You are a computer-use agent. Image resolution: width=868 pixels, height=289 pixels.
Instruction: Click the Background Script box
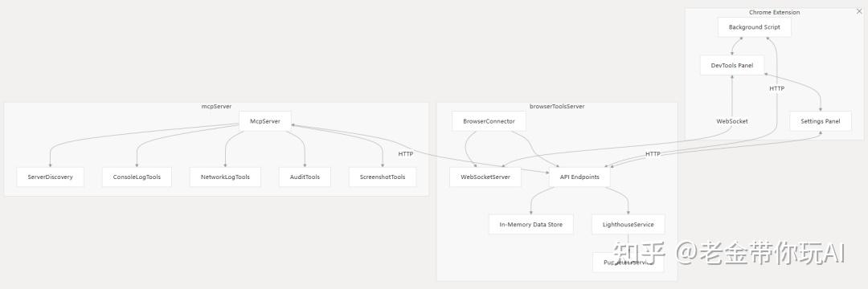click(755, 27)
